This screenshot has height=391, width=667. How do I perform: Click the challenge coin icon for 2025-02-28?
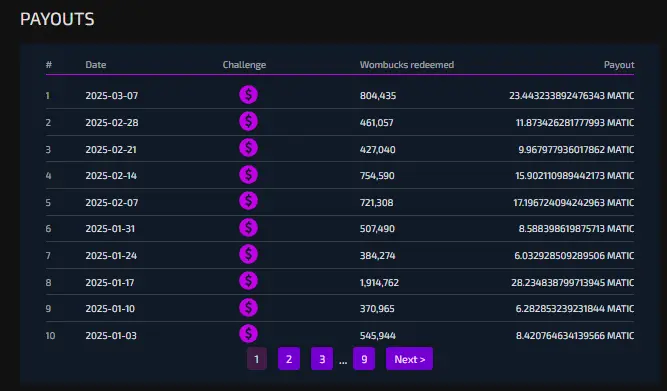point(248,121)
